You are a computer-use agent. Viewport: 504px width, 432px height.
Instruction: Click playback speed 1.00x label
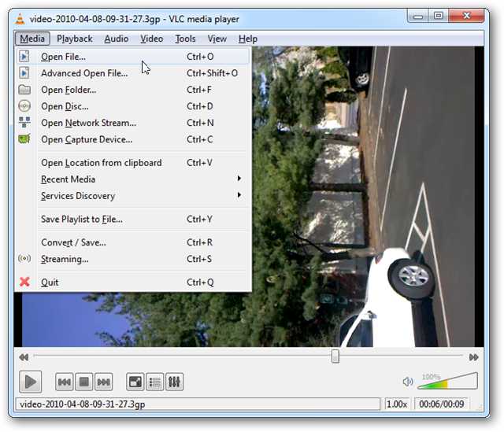coord(396,404)
